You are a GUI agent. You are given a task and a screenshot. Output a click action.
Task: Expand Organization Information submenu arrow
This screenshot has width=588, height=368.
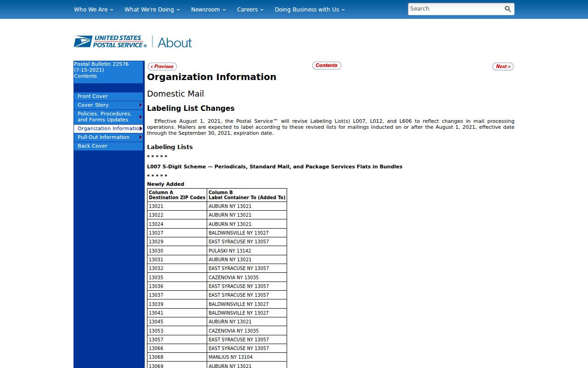coord(141,128)
